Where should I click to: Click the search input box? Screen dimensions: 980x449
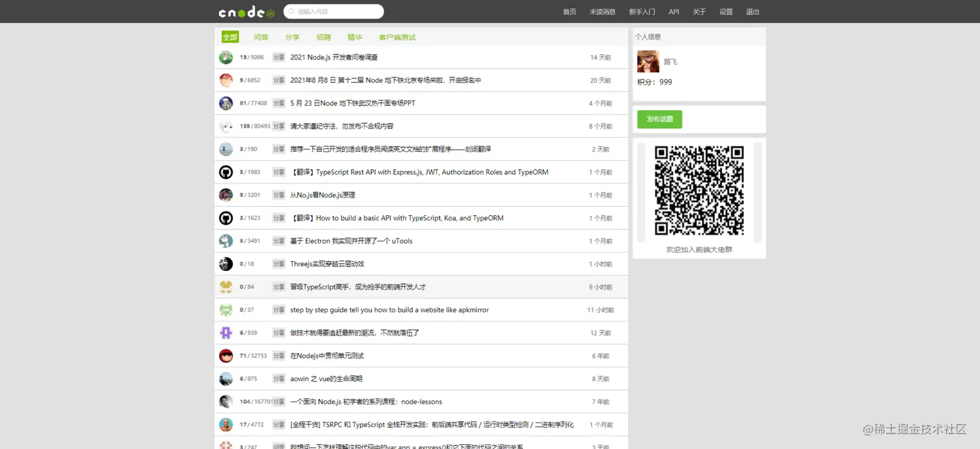pyautogui.click(x=333, y=11)
